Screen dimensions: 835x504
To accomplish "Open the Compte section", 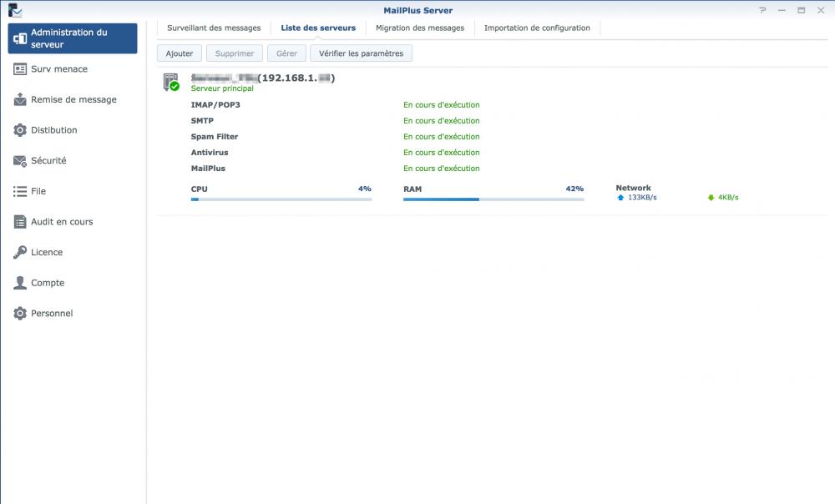I will tap(73, 283).
